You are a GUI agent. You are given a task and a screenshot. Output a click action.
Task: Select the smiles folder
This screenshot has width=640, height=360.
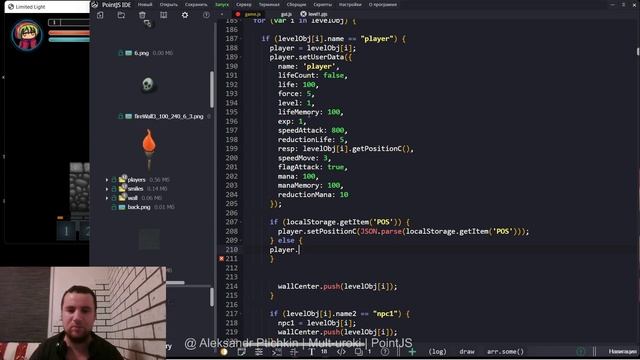point(136,189)
